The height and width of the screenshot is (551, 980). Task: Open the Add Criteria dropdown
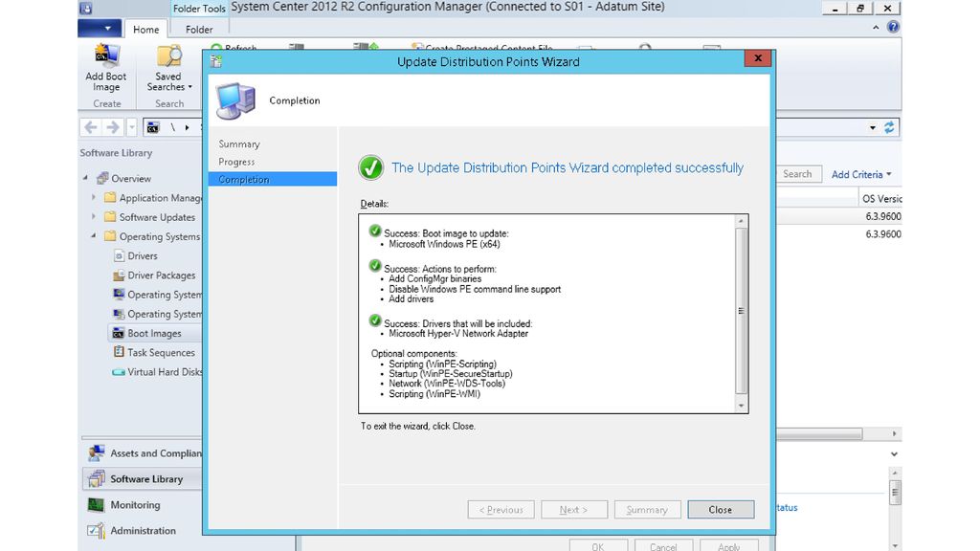[x=861, y=174]
